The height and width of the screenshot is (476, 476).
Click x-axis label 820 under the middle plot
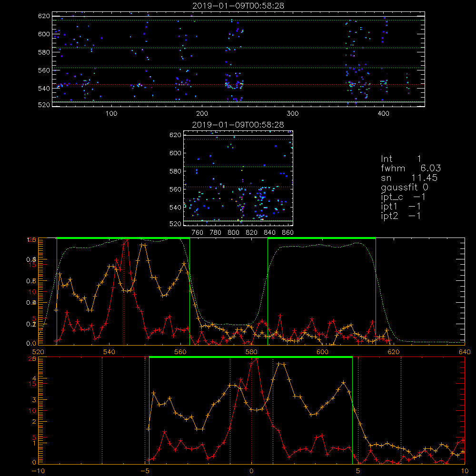(x=252, y=233)
